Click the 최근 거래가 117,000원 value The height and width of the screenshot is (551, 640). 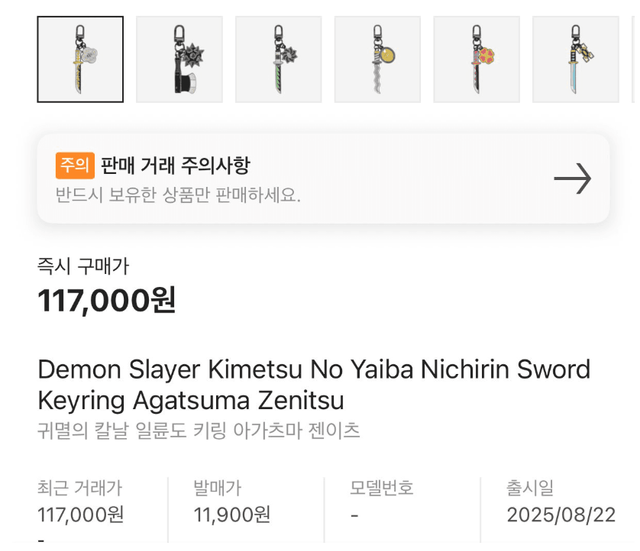pos(81,514)
